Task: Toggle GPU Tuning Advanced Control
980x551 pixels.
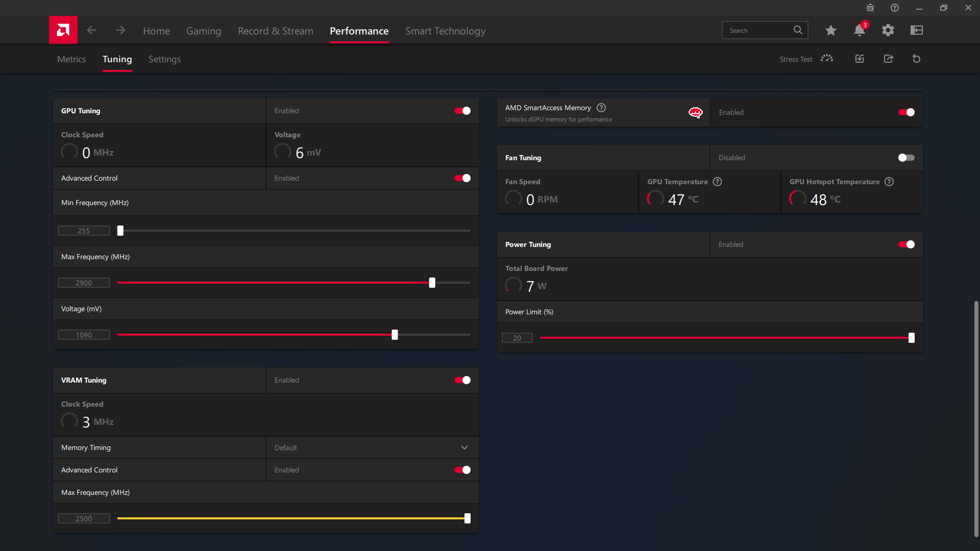Action: click(x=462, y=178)
